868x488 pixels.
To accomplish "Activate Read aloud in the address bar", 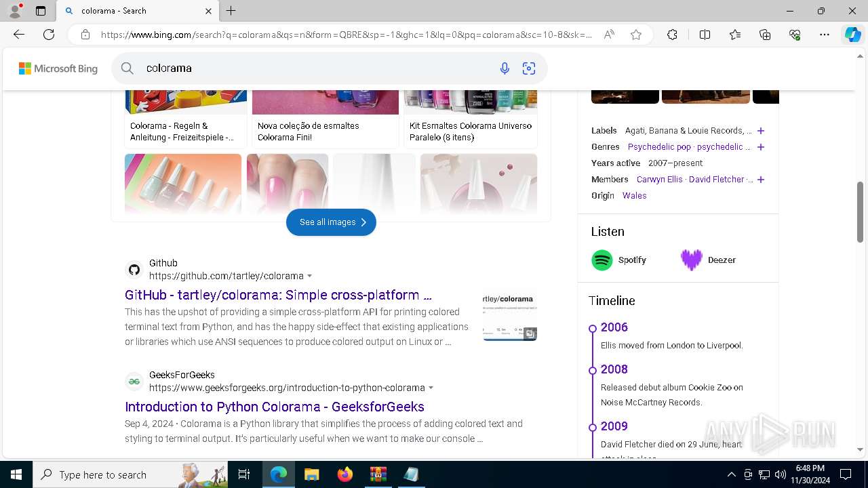I will 609,35.
